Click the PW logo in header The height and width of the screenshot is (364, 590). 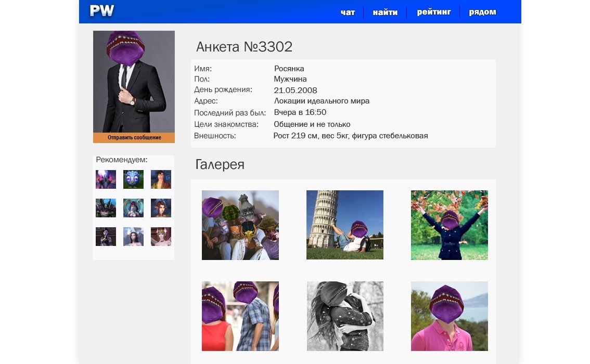tap(101, 11)
